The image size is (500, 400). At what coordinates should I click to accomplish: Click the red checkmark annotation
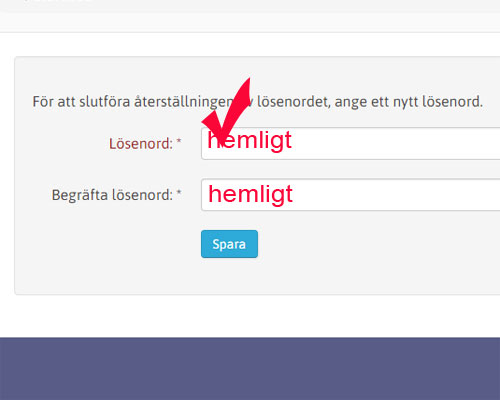pyautogui.click(x=228, y=109)
